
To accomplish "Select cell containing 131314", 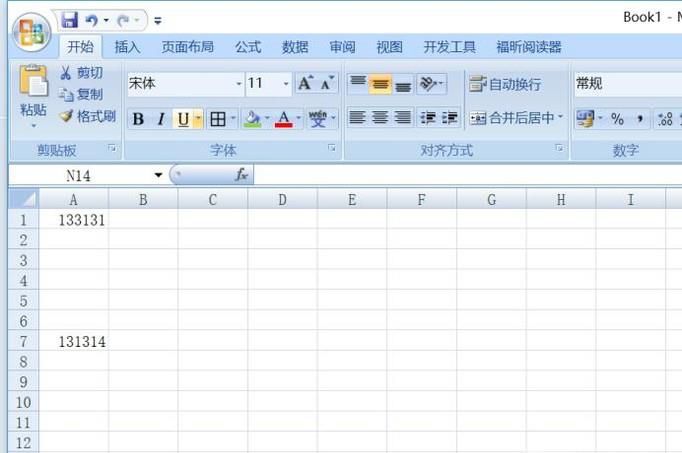I will [x=74, y=342].
